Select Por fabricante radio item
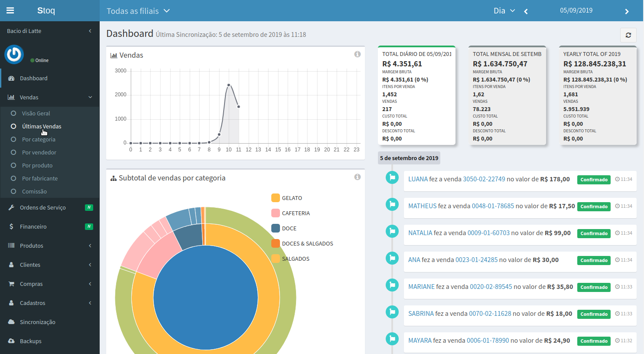Screen dimensions: 644x354 click(13, 179)
